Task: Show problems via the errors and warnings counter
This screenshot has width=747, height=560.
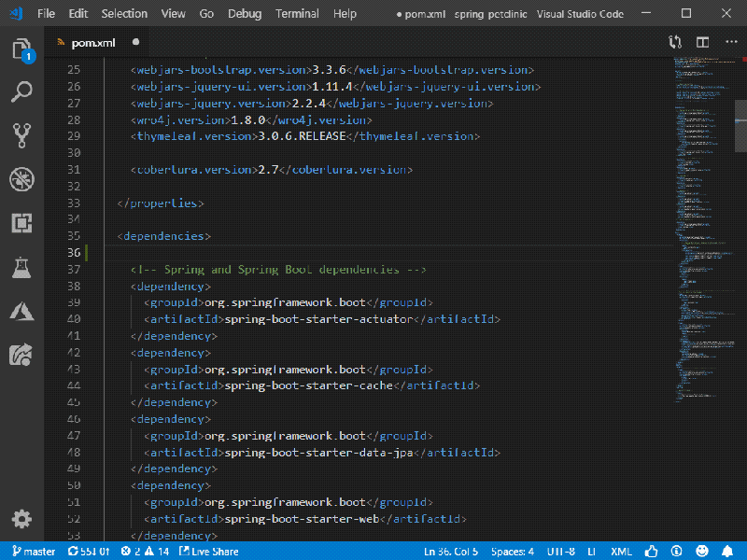Action: point(142,551)
